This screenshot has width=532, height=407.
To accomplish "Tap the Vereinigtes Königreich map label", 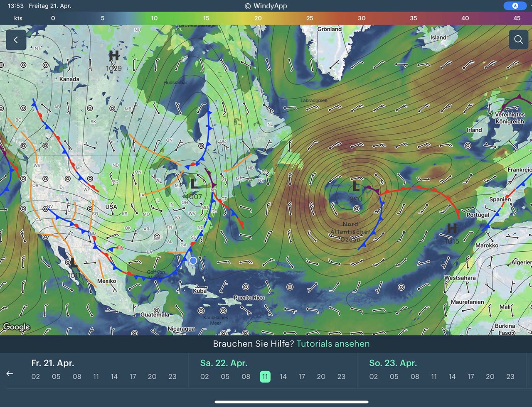I will [x=510, y=118].
